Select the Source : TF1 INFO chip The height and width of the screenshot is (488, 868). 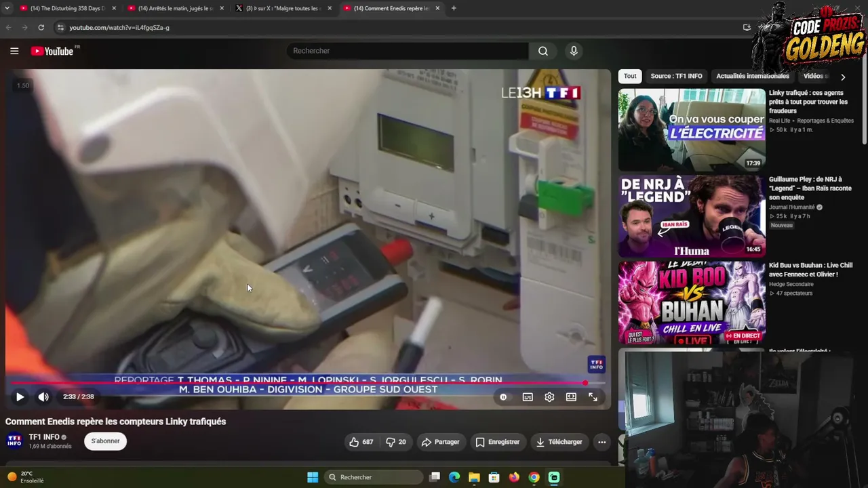coord(676,76)
